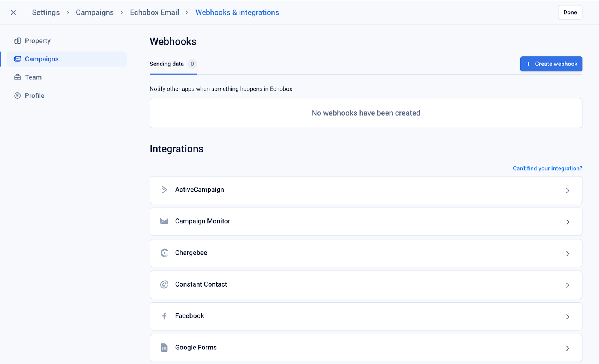Open the Can't find your integration link
599x364 pixels.
coord(547,168)
